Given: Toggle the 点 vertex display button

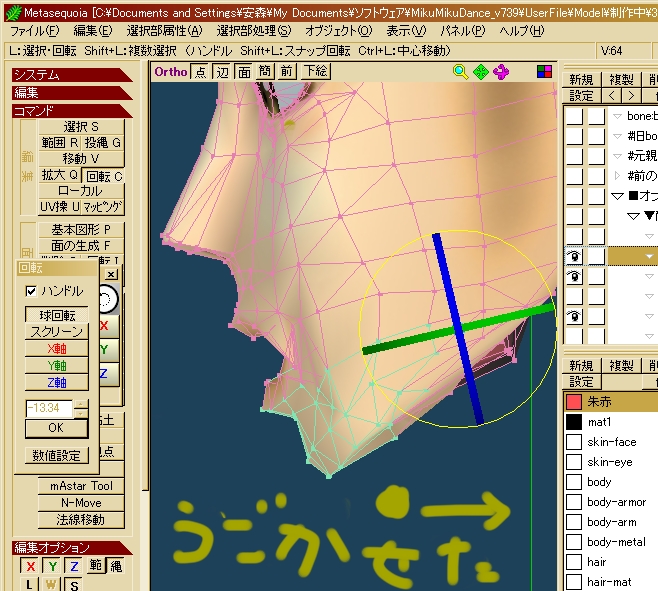Looking at the screenshot, I should click(x=201, y=71).
